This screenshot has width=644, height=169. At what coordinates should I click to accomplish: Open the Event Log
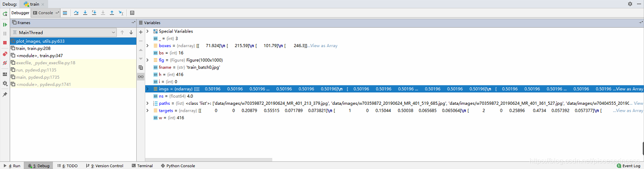(628, 166)
